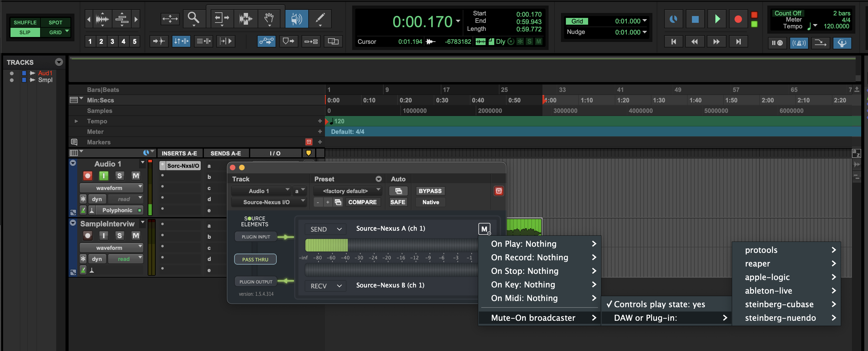Viewport: 868px width, 351px height.
Task: Click the Play button in transport
Action: click(x=717, y=19)
